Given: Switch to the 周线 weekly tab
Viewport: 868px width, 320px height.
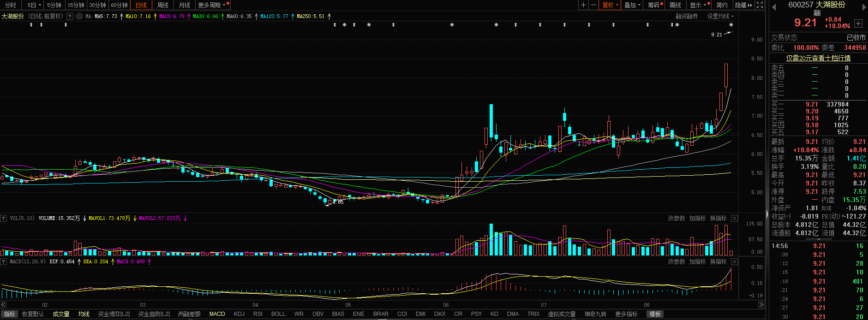Looking at the screenshot, I should point(163,5).
